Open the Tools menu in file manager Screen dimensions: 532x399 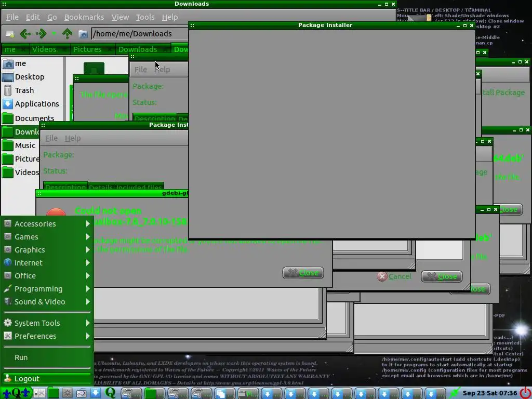(x=145, y=17)
